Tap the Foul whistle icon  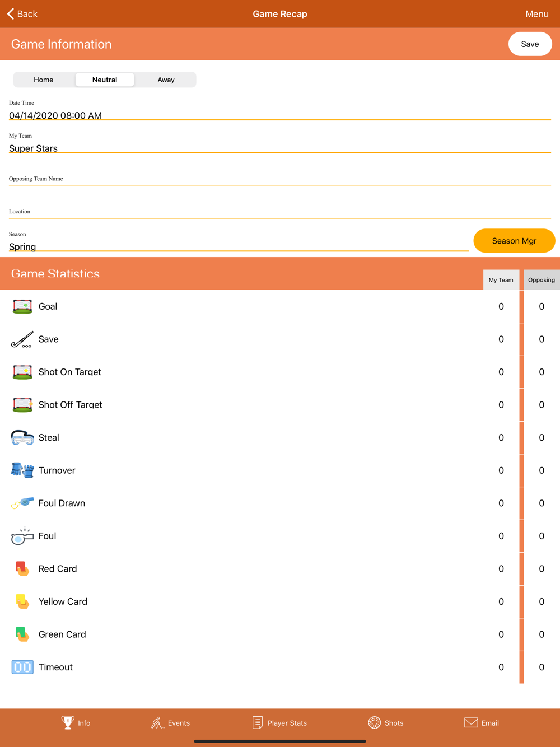pos(22,536)
